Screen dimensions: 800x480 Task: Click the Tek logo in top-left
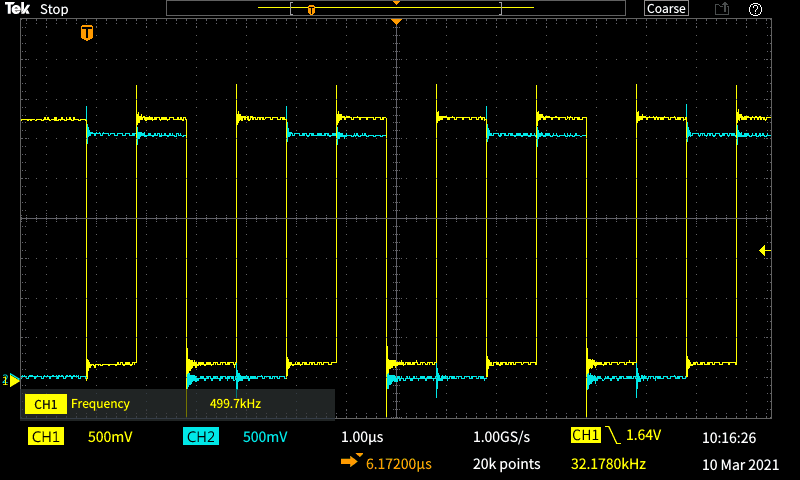(18, 9)
